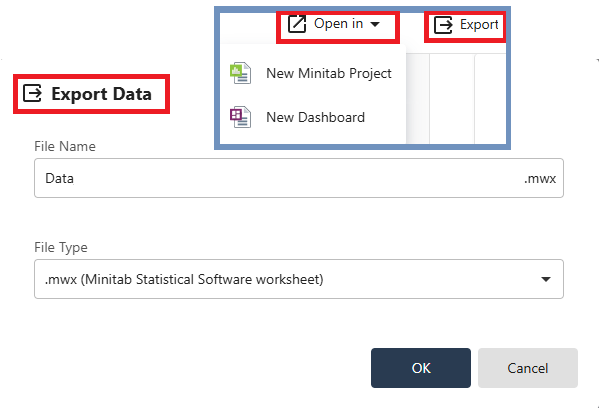The height and width of the screenshot is (408, 600).
Task: Click the New Dashboard document icon
Action: point(240,117)
